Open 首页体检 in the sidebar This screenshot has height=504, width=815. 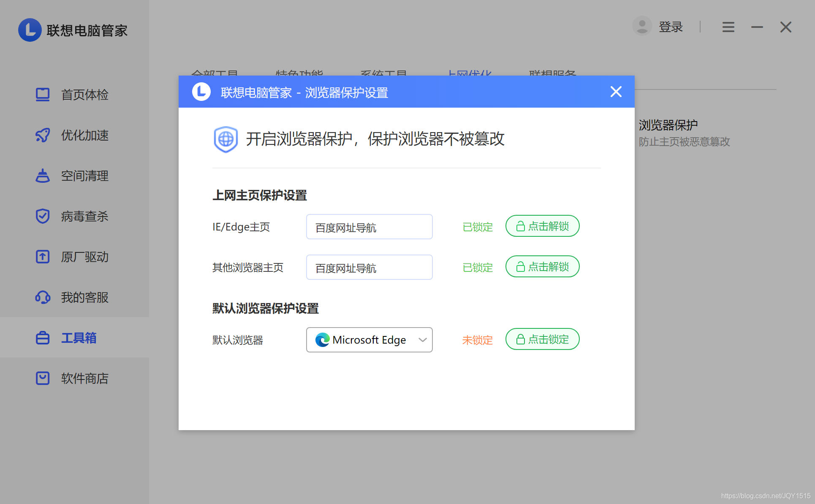point(74,95)
